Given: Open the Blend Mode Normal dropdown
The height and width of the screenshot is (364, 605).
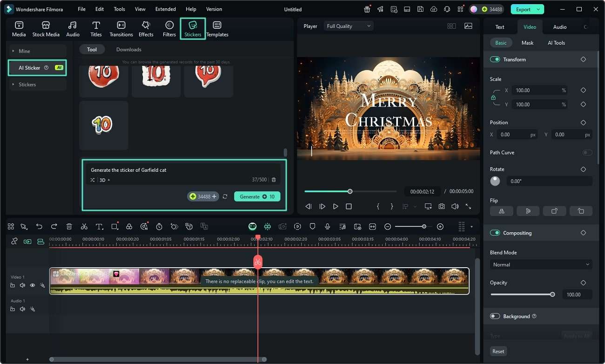Looking at the screenshot, I should [541, 264].
